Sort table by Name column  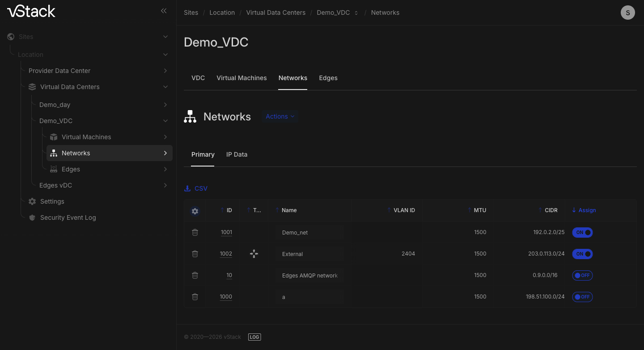tap(286, 210)
